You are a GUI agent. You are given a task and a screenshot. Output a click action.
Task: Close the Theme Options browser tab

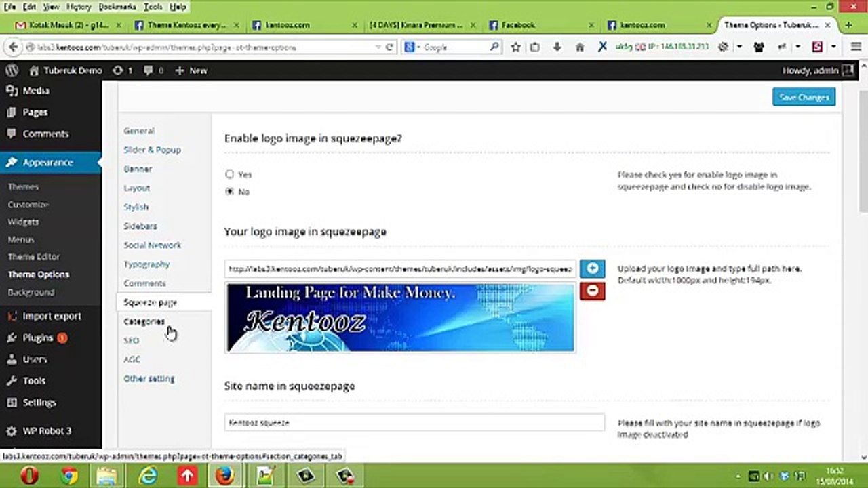click(829, 25)
